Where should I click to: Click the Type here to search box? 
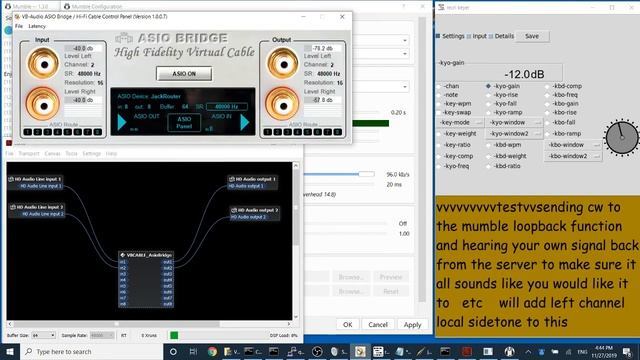click(x=91, y=351)
